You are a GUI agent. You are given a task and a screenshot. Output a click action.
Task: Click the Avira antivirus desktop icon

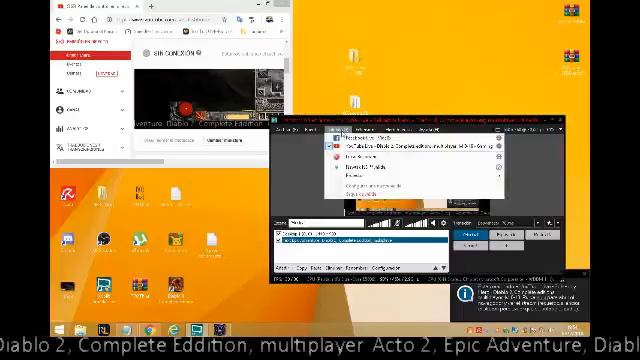tap(67, 193)
